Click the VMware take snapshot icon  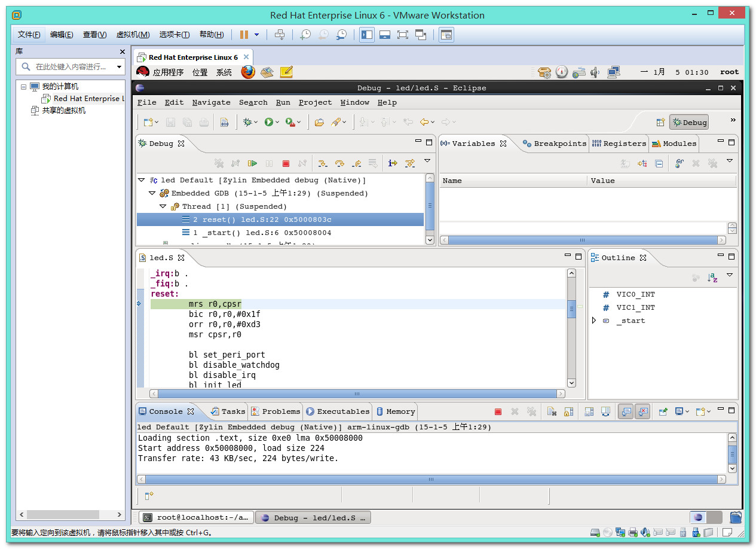pyautogui.click(x=305, y=35)
